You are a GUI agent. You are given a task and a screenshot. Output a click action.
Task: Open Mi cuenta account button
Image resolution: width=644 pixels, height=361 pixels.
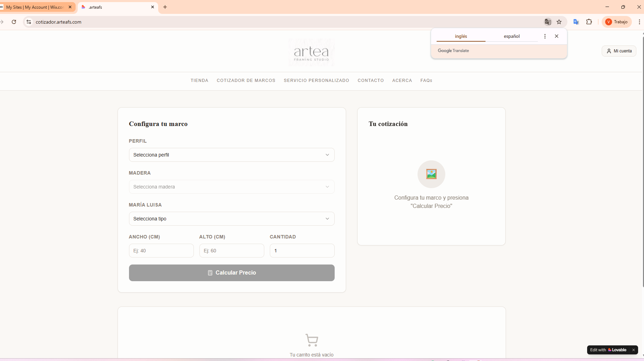click(619, 51)
